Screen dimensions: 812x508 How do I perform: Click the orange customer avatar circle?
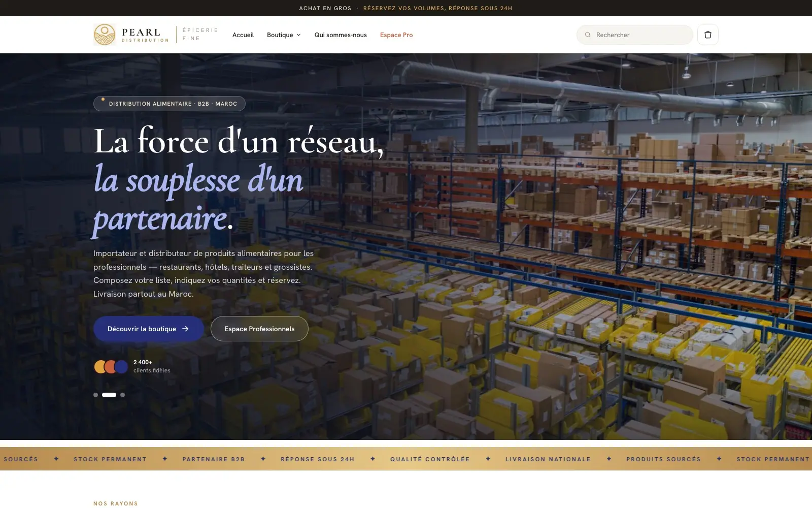click(111, 366)
